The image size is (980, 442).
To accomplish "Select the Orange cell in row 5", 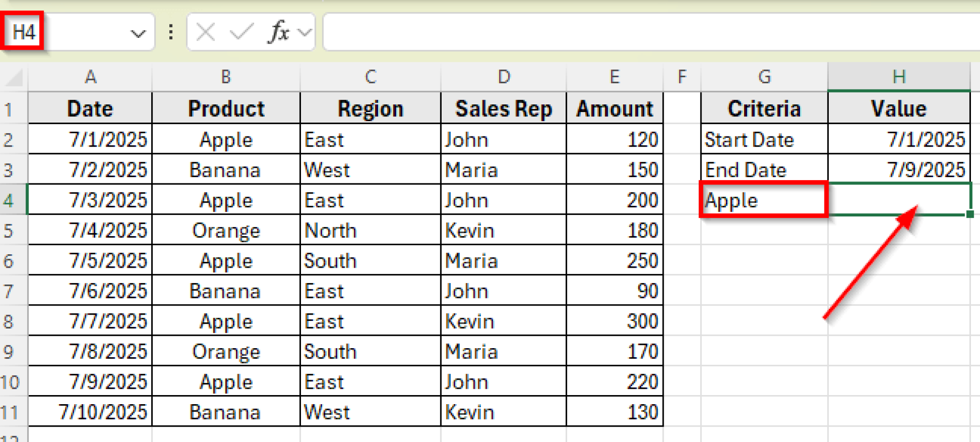I will [225, 230].
